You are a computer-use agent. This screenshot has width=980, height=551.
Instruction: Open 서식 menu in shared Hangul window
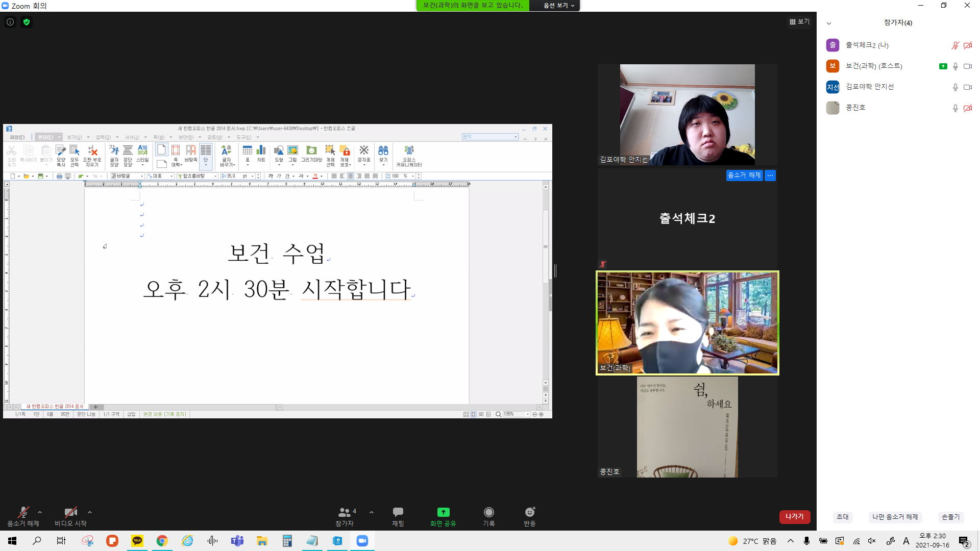pos(132,137)
